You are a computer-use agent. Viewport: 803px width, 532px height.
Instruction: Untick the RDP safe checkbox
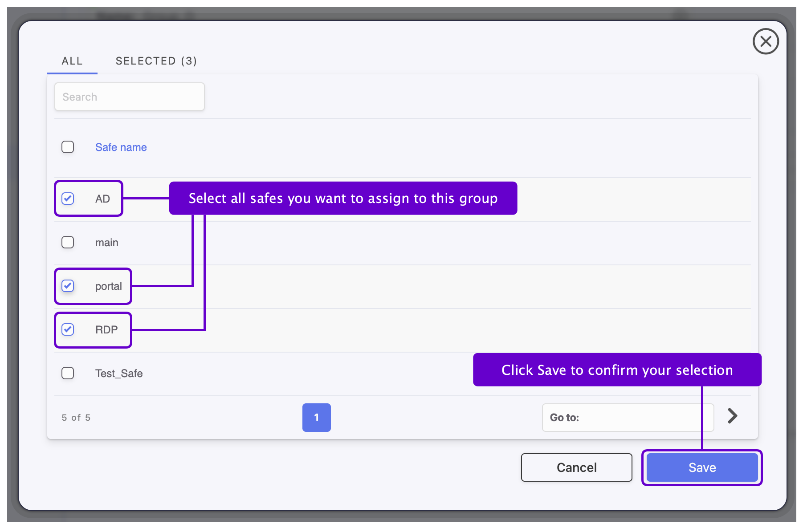tap(68, 329)
